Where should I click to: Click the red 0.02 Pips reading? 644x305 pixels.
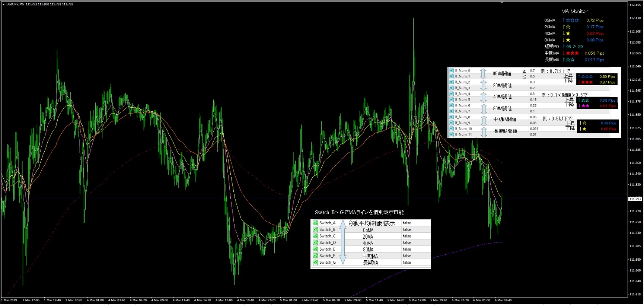tap(595, 34)
